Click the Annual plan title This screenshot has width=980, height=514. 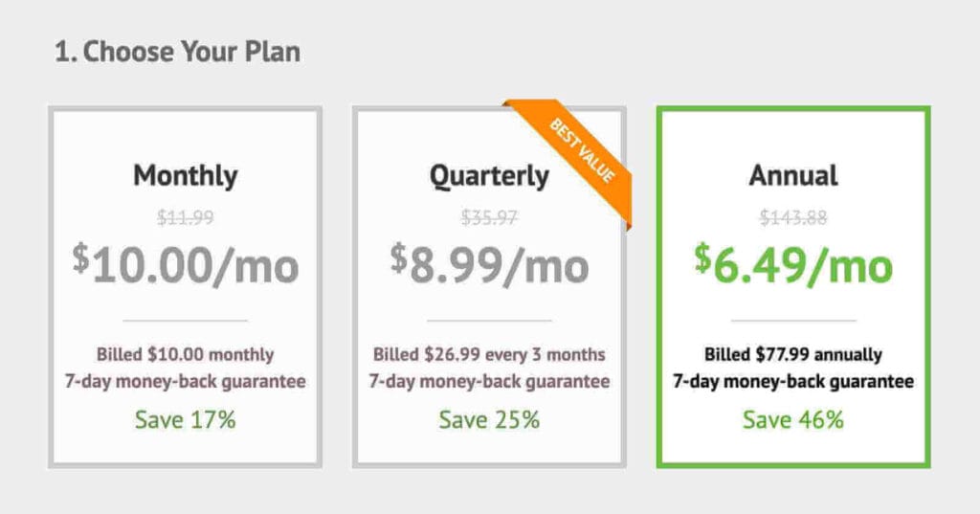pyautogui.click(x=793, y=176)
